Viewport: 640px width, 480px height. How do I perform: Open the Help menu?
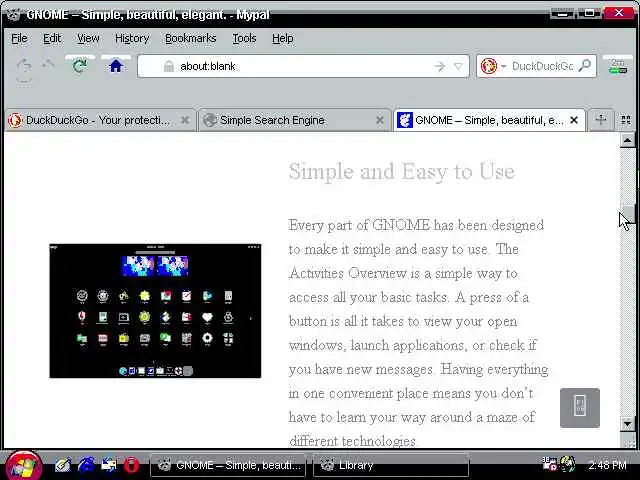(x=282, y=38)
